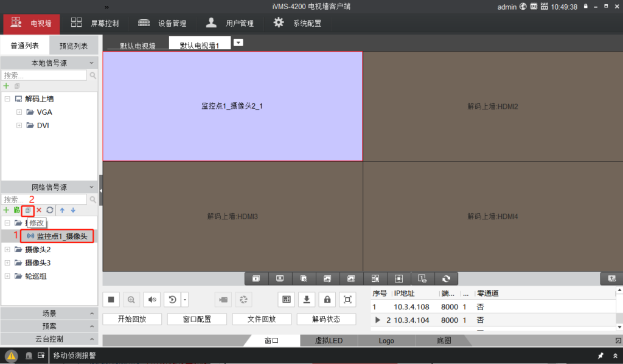The image size is (623, 364).
Task: Open the TV wall tab dropdown arrow
Action: tap(238, 43)
